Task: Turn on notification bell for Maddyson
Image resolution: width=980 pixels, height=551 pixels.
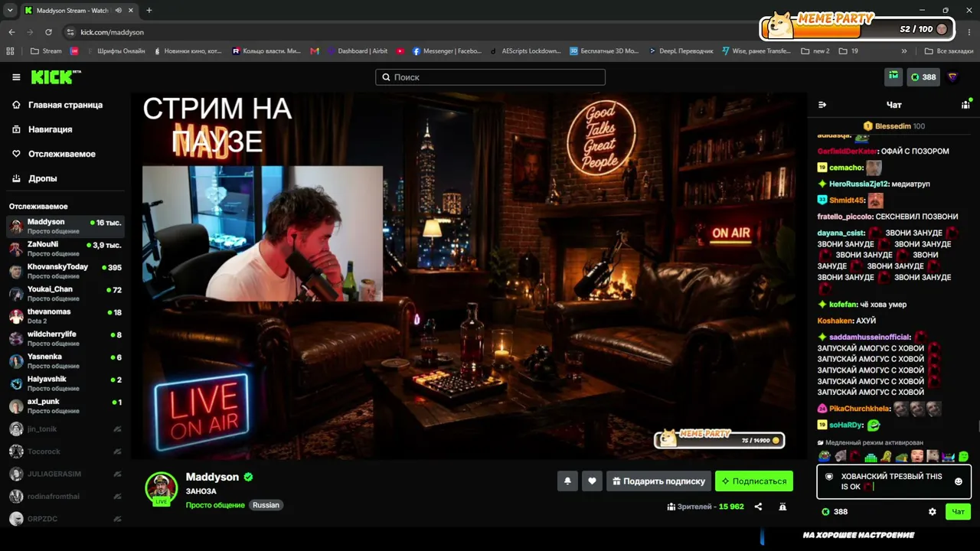Action: coord(567,481)
